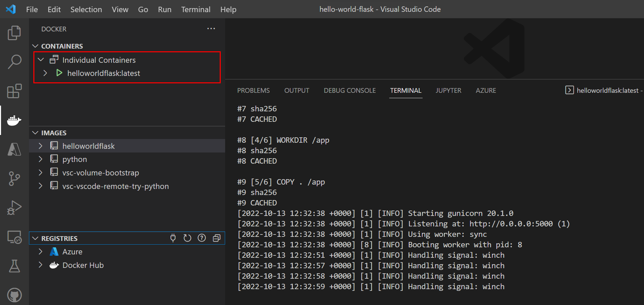Click the Connect Registry plug icon
Image resolution: width=644 pixels, height=305 pixels.
click(x=173, y=238)
